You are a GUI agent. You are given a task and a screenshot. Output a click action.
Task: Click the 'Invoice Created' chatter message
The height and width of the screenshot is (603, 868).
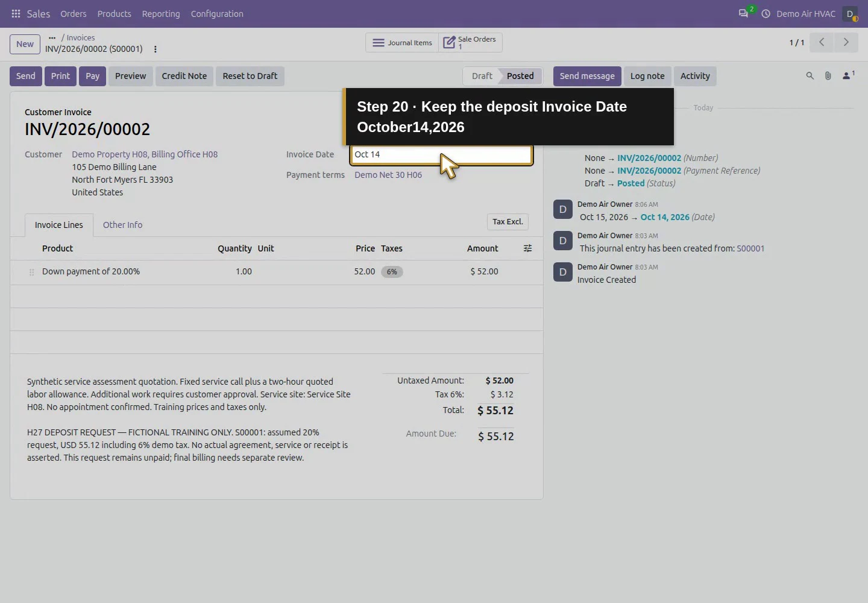[x=606, y=280]
